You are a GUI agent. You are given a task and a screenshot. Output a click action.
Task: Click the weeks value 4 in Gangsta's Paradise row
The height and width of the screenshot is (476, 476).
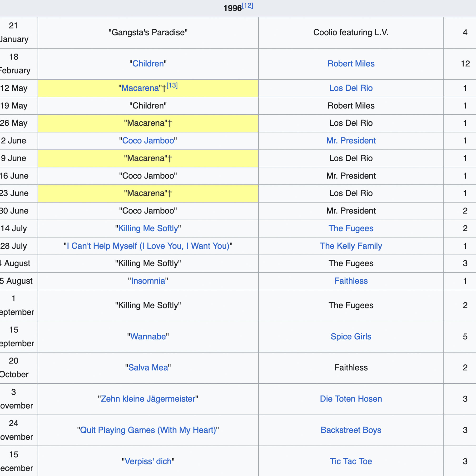point(465,32)
